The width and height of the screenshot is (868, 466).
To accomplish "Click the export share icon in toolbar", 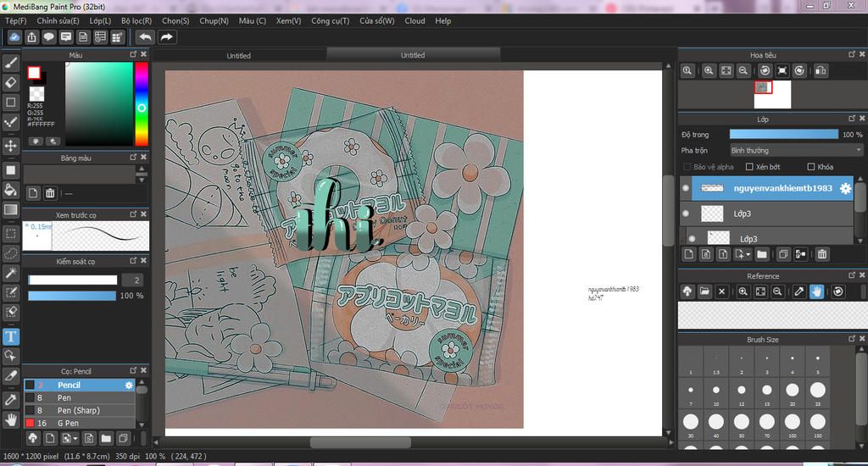I will point(31,37).
